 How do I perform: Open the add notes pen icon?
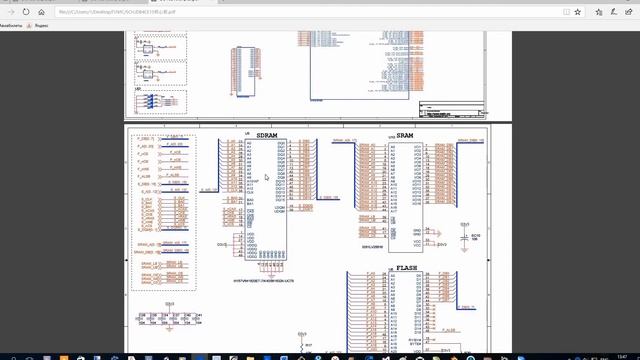[613, 12]
